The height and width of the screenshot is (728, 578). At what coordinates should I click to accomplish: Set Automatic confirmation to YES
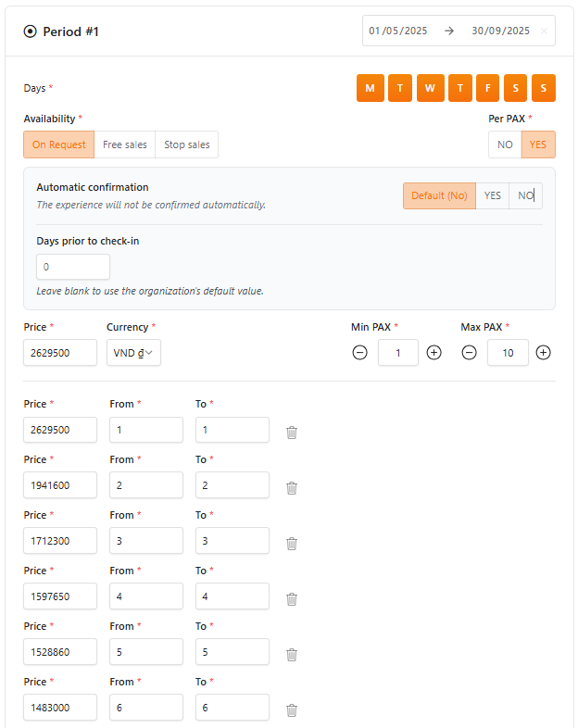(x=493, y=195)
